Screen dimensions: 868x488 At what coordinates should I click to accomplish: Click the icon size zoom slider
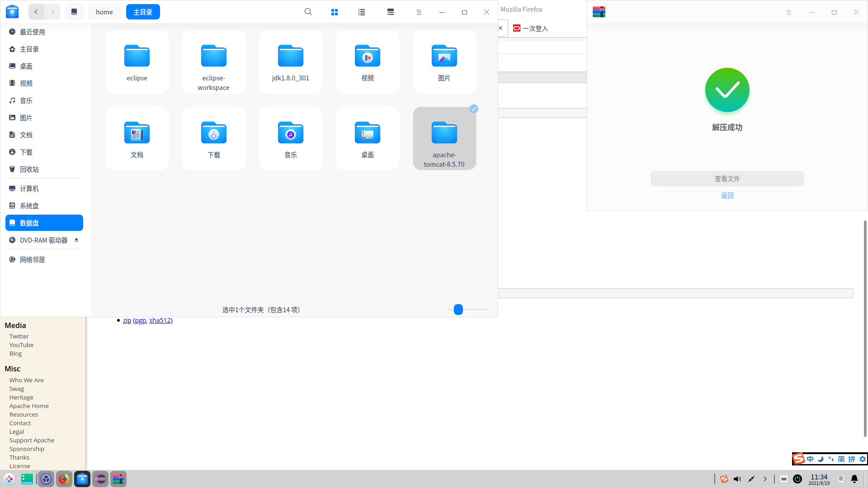(x=458, y=310)
